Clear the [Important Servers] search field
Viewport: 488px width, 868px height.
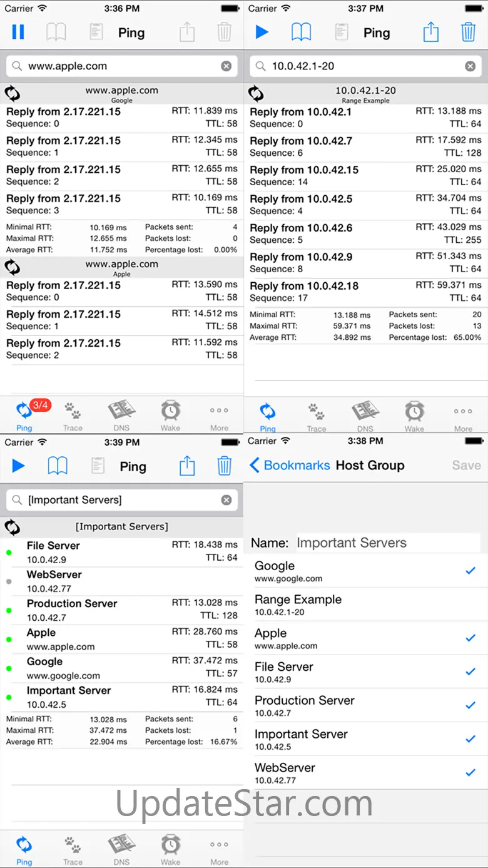(x=226, y=500)
